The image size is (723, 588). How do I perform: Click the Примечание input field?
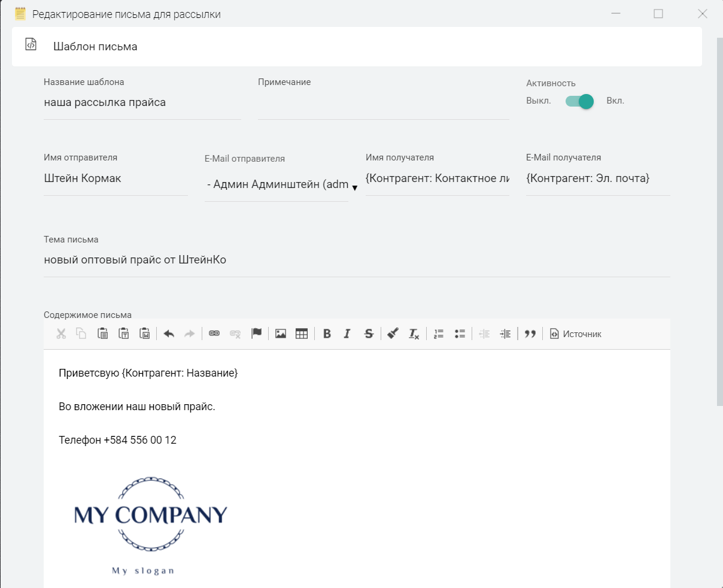[383, 104]
